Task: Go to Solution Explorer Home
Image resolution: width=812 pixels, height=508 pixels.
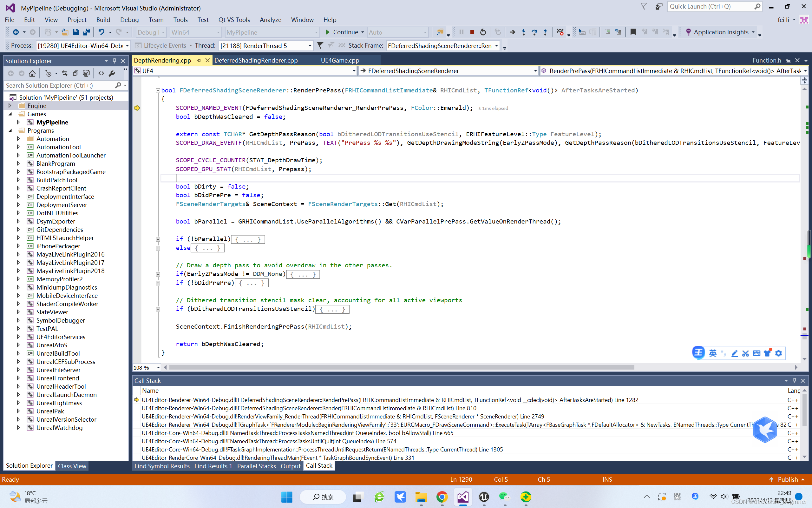Action: tap(32, 73)
